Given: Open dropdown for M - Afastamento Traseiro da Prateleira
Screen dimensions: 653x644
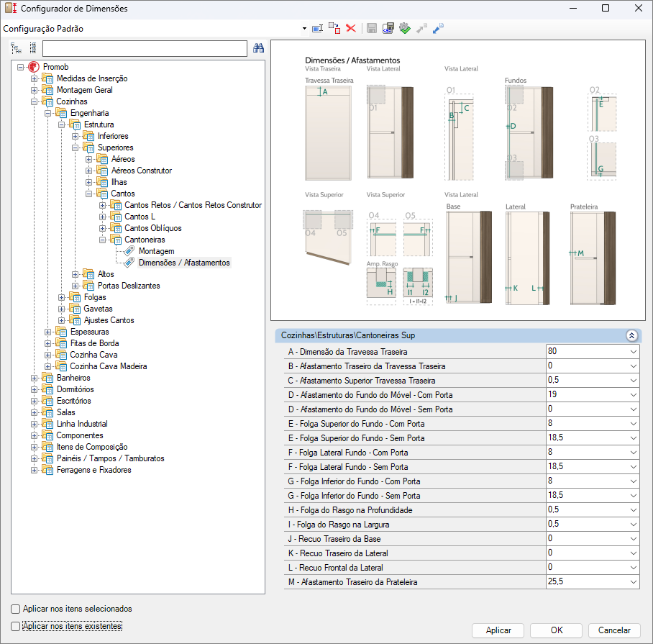Looking at the screenshot, I should [634, 582].
